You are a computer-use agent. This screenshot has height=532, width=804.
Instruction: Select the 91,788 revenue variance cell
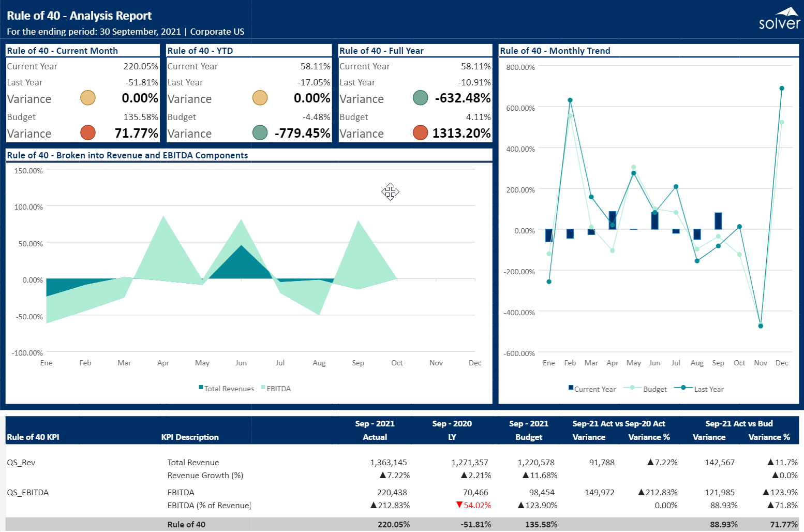(x=602, y=463)
